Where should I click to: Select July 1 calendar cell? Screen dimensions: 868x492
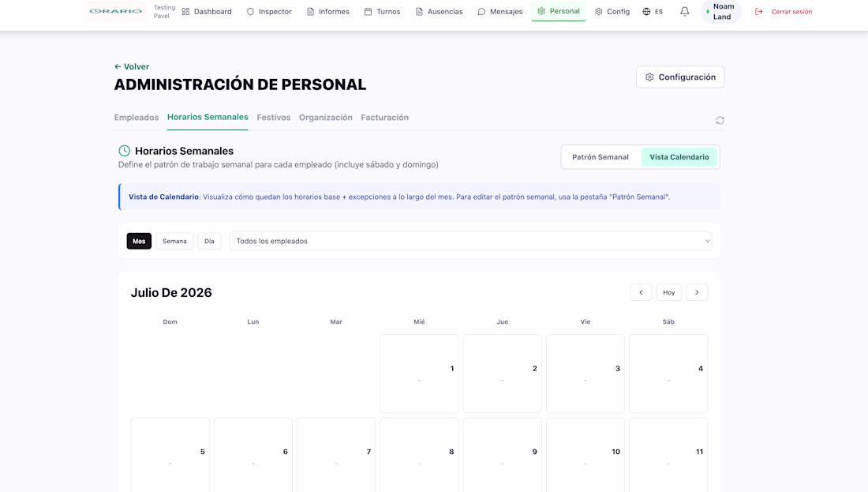tap(419, 374)
